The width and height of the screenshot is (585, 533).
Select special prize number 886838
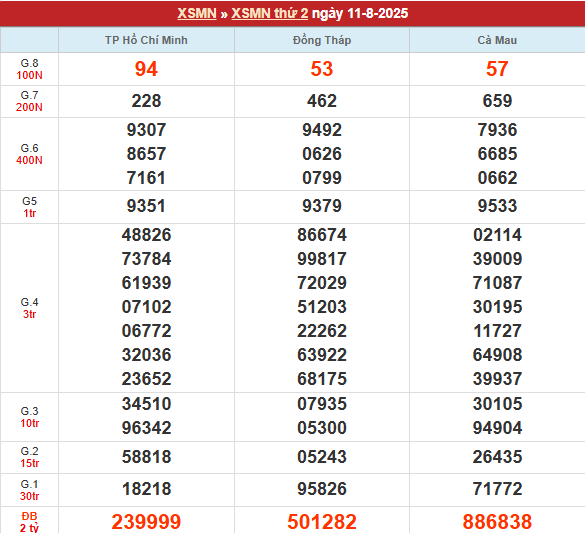pyautogui.click(x=497, y=521)
